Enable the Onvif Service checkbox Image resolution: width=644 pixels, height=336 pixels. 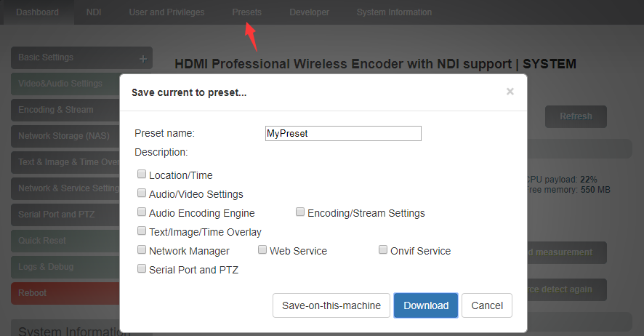pos(383,249)
